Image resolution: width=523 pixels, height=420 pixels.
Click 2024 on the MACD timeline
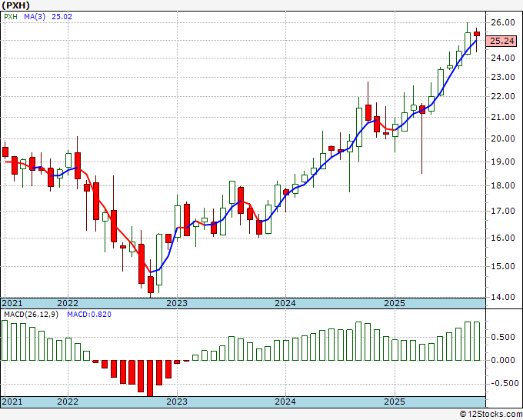coord(285,402)
